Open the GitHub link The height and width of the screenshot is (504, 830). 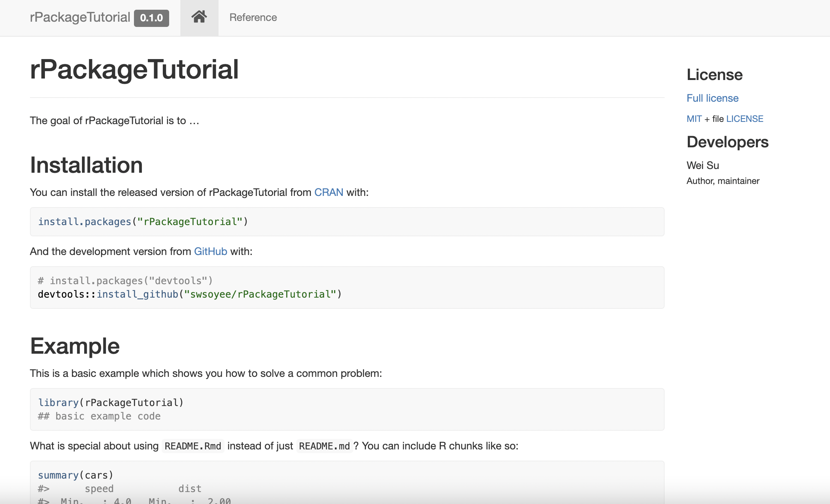(x=210, y=251)
